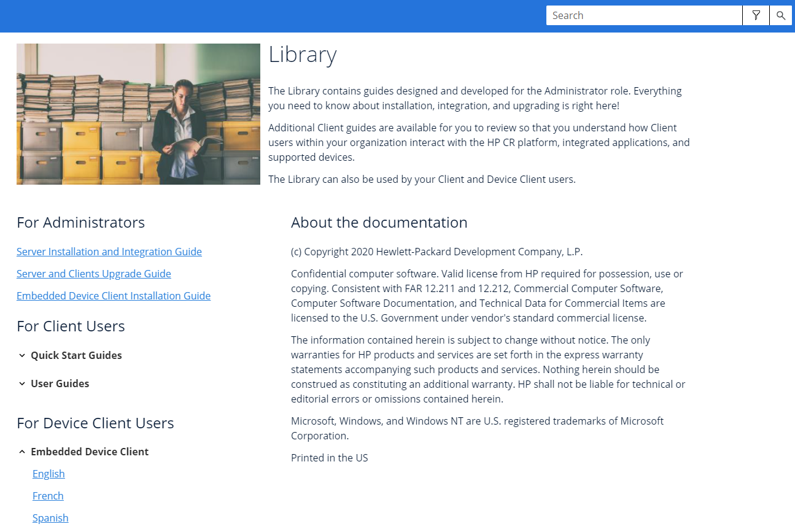
Task: Click the For Device Client Users heading
Action: pos(95,423)
